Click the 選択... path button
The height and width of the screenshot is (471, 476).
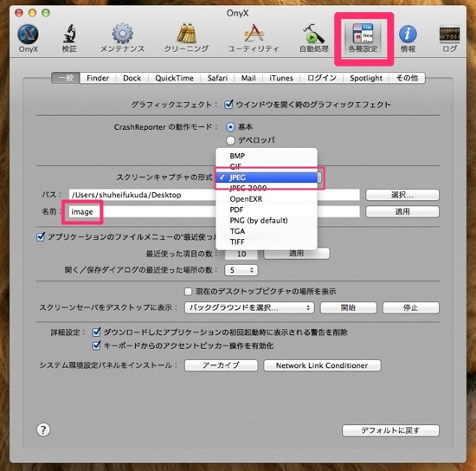point(402,195)
